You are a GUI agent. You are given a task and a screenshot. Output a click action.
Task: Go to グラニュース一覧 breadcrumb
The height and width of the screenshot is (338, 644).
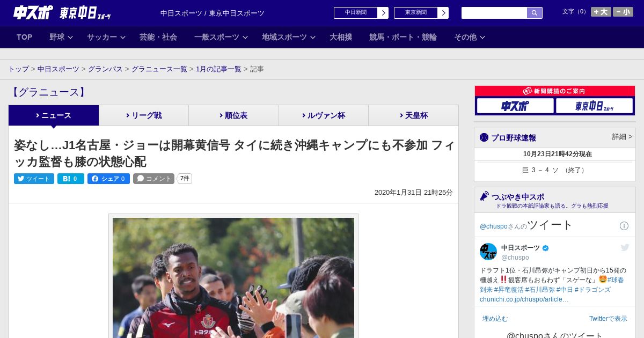(159, 69)
